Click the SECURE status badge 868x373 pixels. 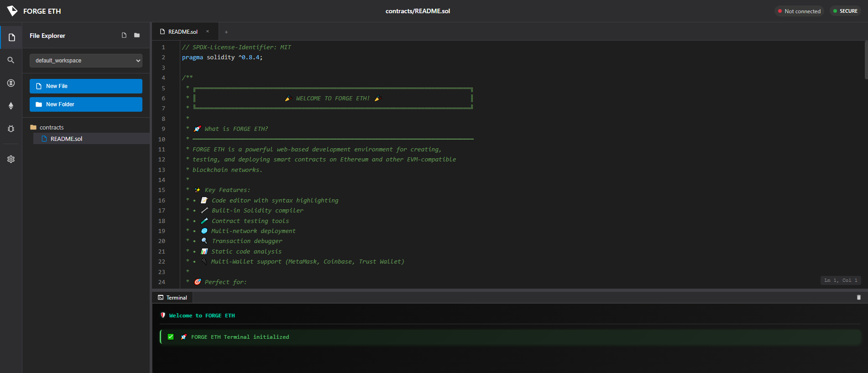[x=845, y=11]
